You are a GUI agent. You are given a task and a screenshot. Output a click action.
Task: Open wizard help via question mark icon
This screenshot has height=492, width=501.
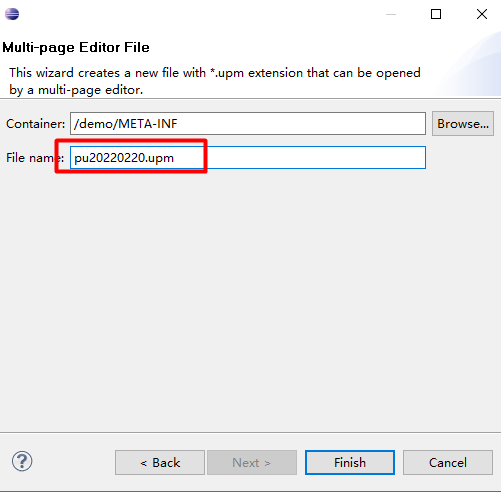coord(22,461)
